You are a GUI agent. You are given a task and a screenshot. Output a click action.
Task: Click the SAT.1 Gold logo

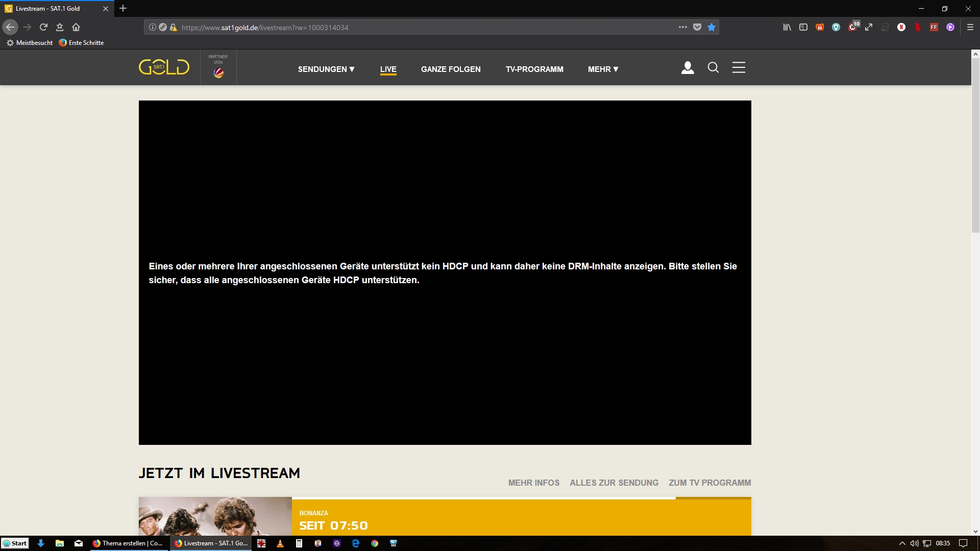click(164, 67)
